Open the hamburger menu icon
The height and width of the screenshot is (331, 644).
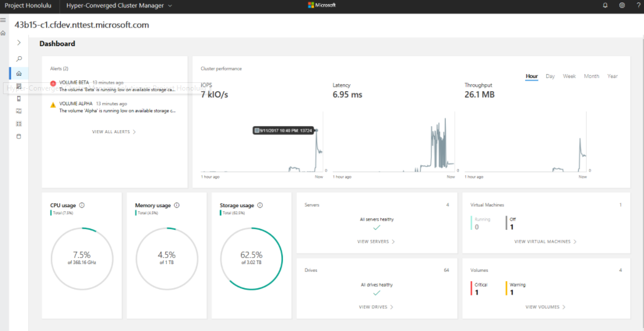coord(3,20)
